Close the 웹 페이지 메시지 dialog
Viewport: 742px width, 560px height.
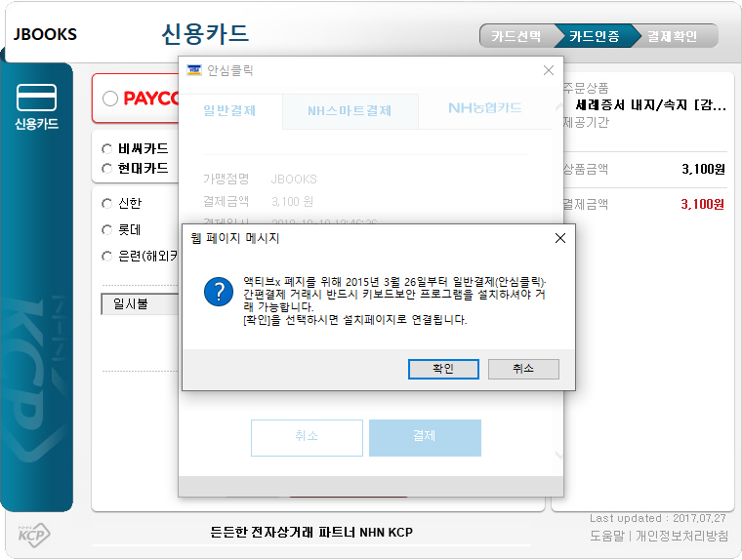(x=560, y=238)
